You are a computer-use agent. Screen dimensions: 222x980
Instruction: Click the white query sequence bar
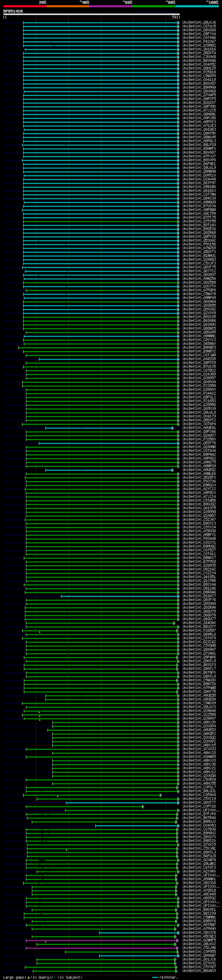(x=92, y=14)
